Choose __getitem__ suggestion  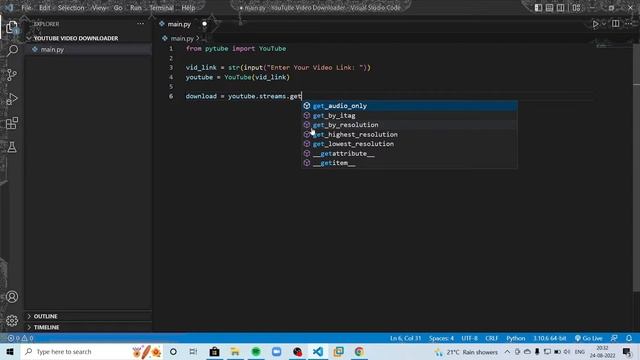409,163
